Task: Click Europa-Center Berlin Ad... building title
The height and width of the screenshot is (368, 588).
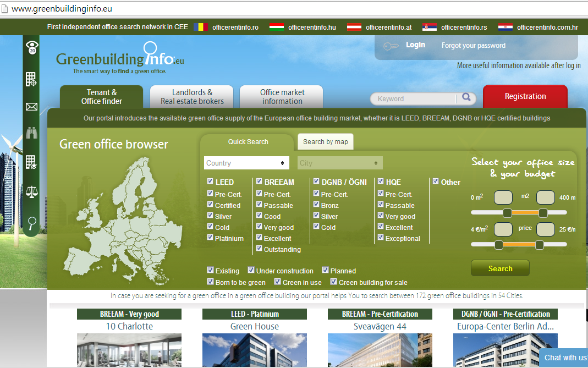Action: click(505, 326)
